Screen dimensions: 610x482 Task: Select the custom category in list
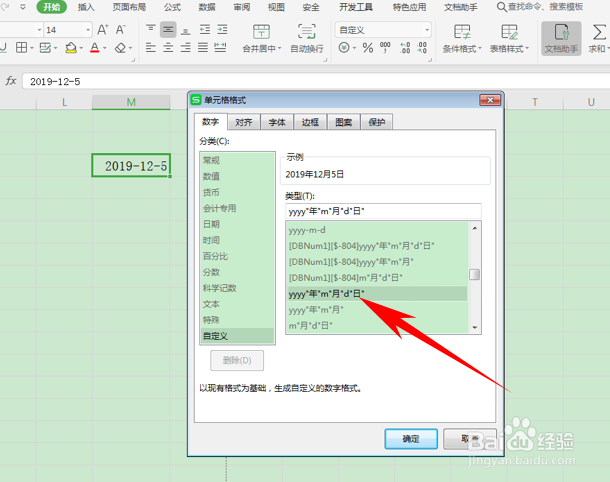(237, 336)
